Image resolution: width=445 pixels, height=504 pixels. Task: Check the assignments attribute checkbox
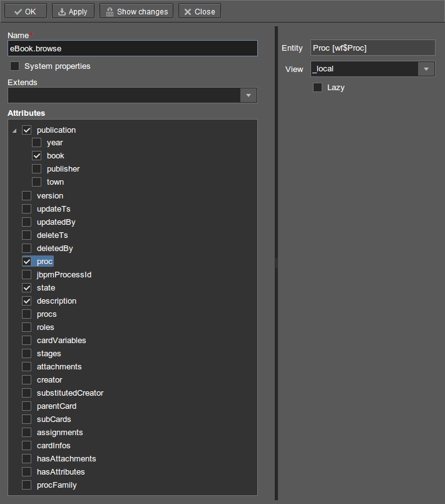pos(27,433)
